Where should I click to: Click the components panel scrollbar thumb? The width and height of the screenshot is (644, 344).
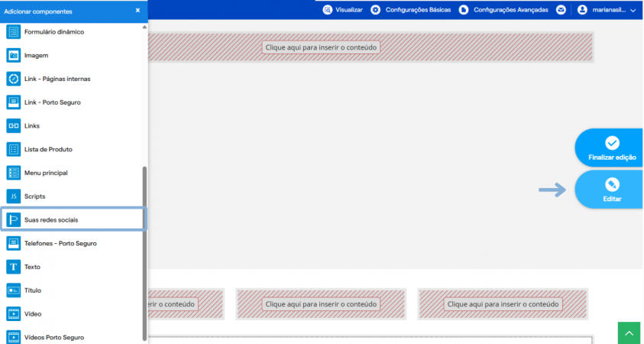coord(144,253)
